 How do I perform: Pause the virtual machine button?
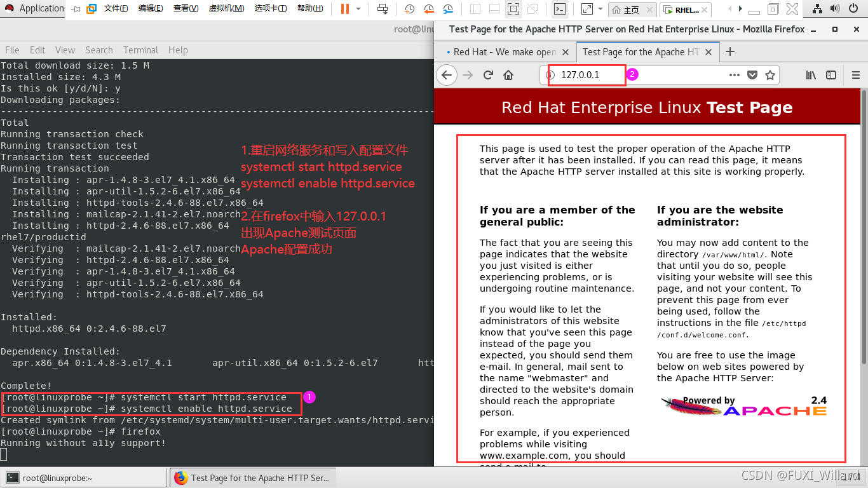[344, 9]
